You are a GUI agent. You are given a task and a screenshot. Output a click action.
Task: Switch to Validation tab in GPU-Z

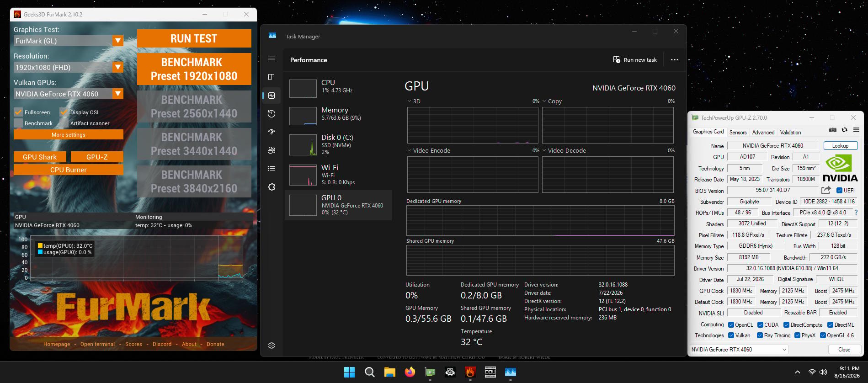tap(790, 132)
